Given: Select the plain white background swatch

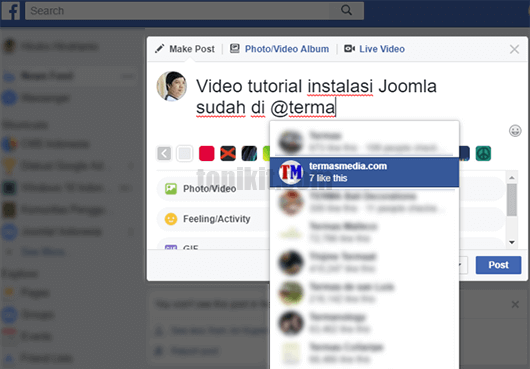Looking at the screenshot, I should [185, 154].
